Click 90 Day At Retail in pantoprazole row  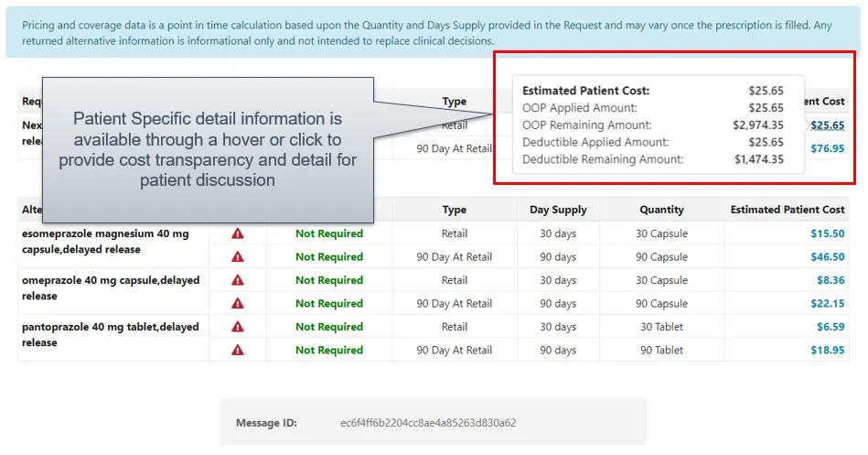click(x=454, y=350)
